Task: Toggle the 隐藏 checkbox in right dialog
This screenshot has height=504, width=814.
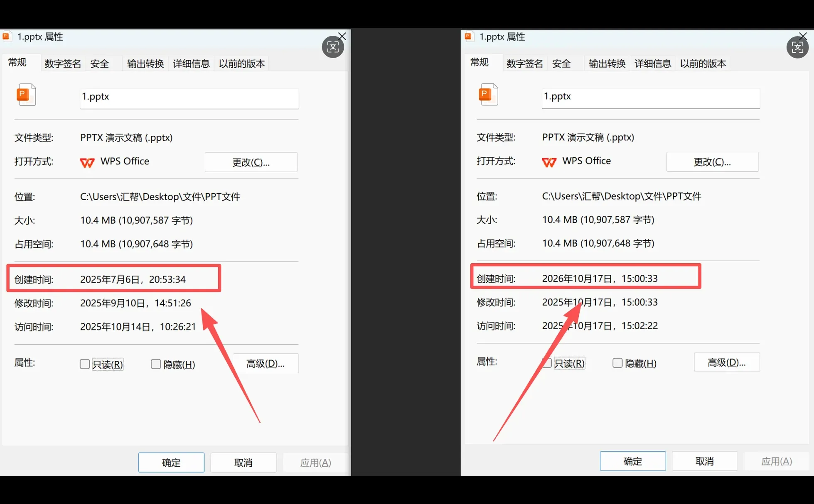Action: click(617, 363)
